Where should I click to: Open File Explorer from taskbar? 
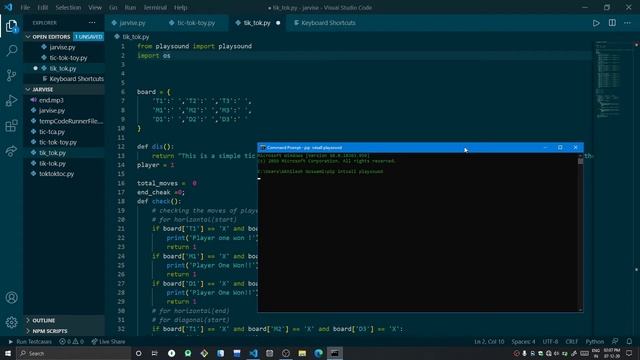(x=302, y=353)
